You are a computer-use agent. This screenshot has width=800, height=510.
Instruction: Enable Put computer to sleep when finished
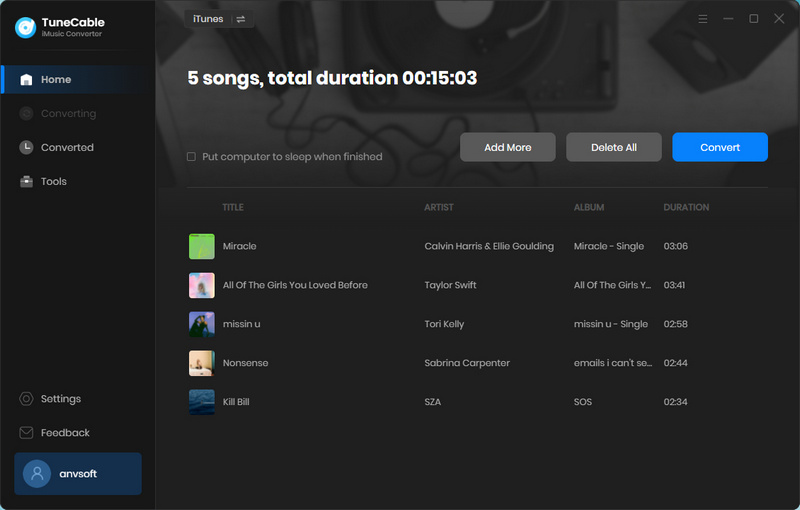pyautogui.click(x=191, y=157)
